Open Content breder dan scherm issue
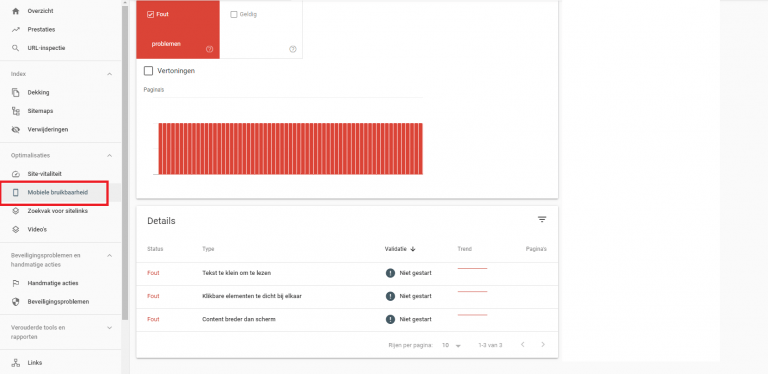Image resolution: width=768 pixels, height=374 pixels. click(239, 319)
